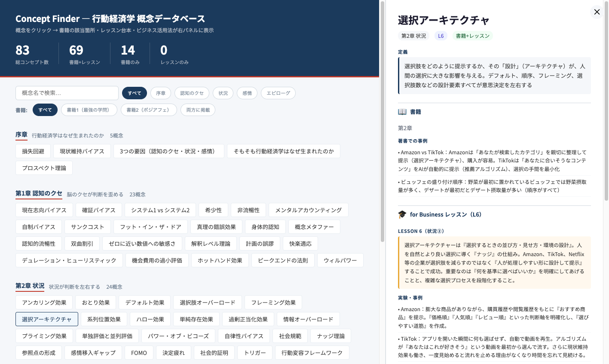Open the デフォルト効果 concept

pyautogui.click(x=144, y=302)
